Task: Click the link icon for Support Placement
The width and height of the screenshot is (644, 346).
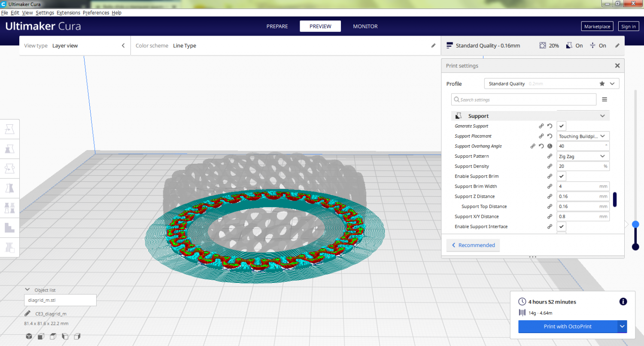Action: (x=541, y=136)
